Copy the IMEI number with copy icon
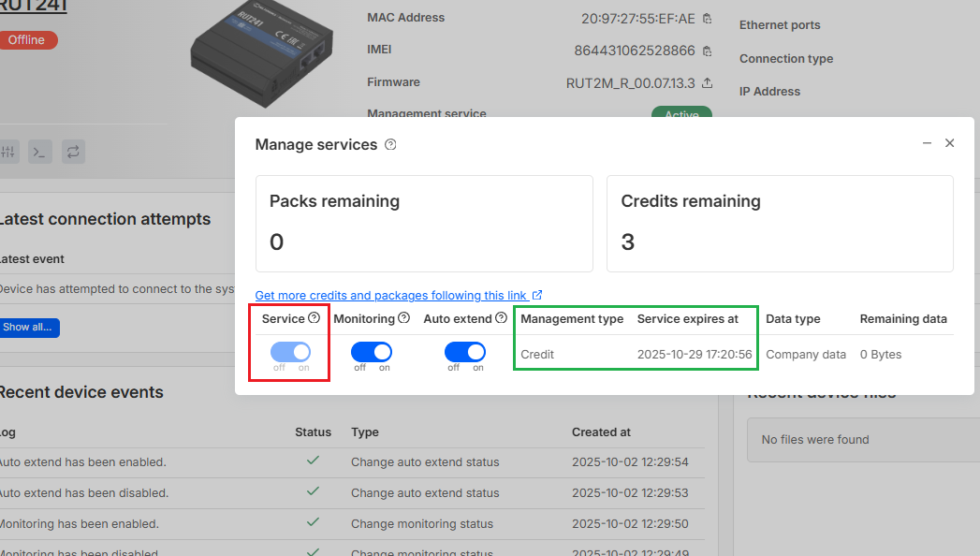980x556 pixels. click(x=707, y=51)
